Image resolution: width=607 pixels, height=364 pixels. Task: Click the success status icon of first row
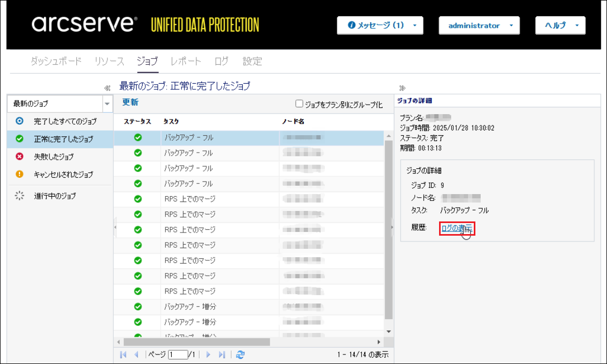click(138, 137)
